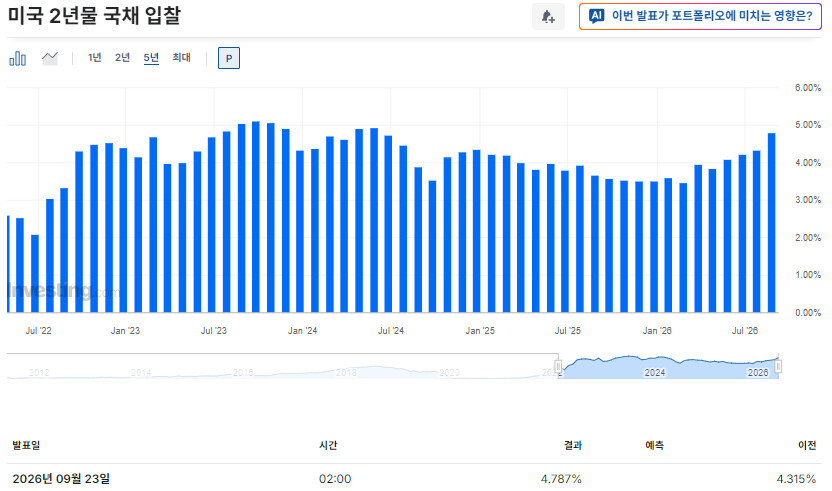832x491 pixels.
Task: Click 2016 label in navigator timeline
Action: tap(243, 373)
